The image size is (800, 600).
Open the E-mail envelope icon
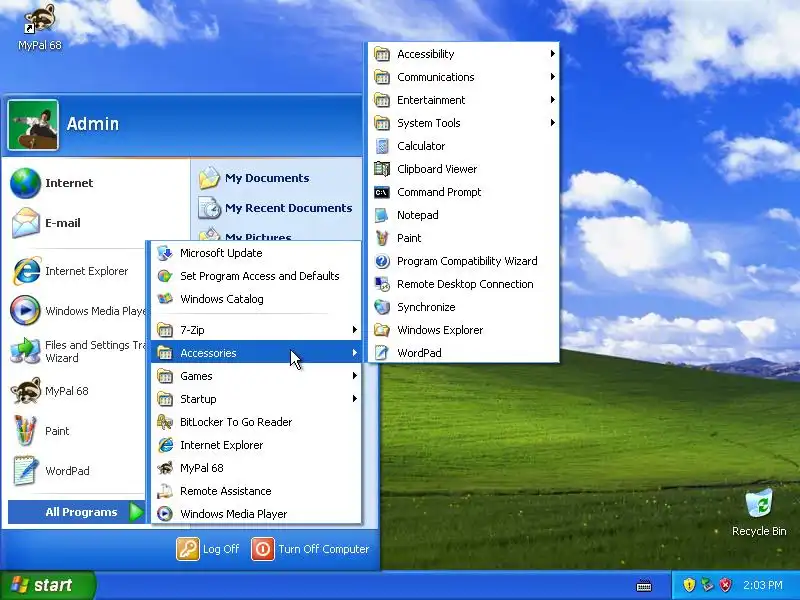(25, 223)
